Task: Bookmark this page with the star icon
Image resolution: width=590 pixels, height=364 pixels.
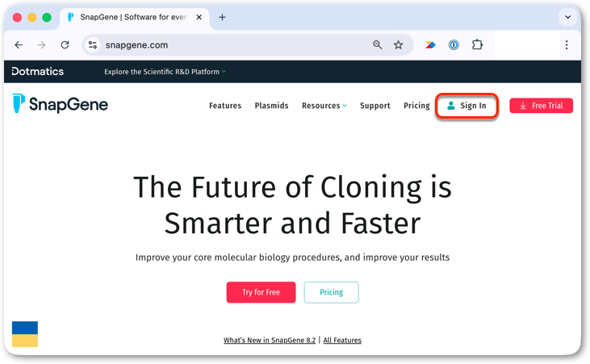Action: [398, 45]
